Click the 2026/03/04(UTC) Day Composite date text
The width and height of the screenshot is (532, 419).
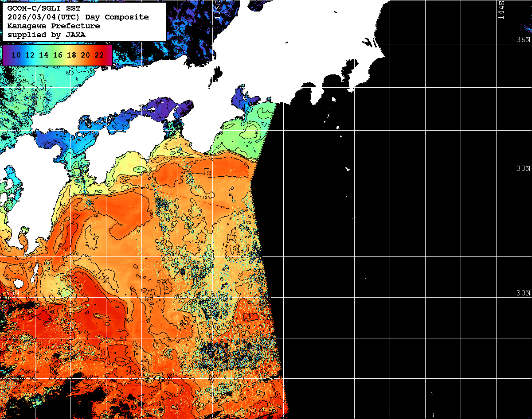78,17
